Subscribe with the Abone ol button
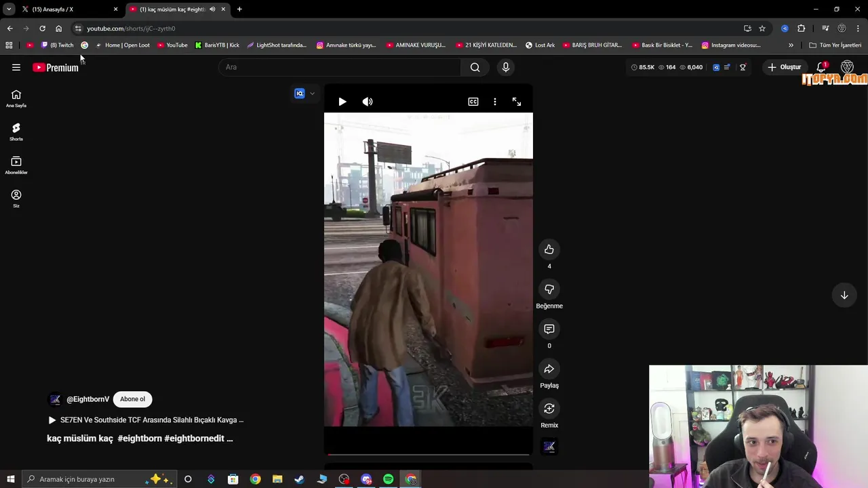Viewport: 868px width, 488px height. point(132,399)
